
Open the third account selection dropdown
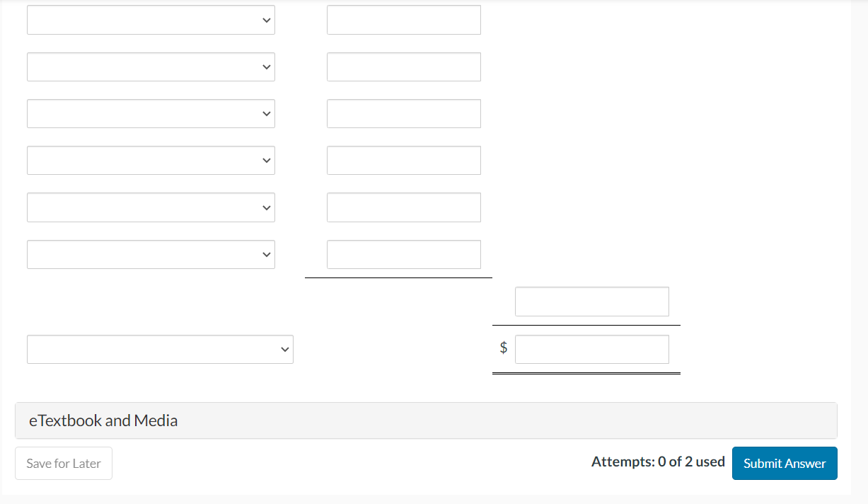point(151,113)
